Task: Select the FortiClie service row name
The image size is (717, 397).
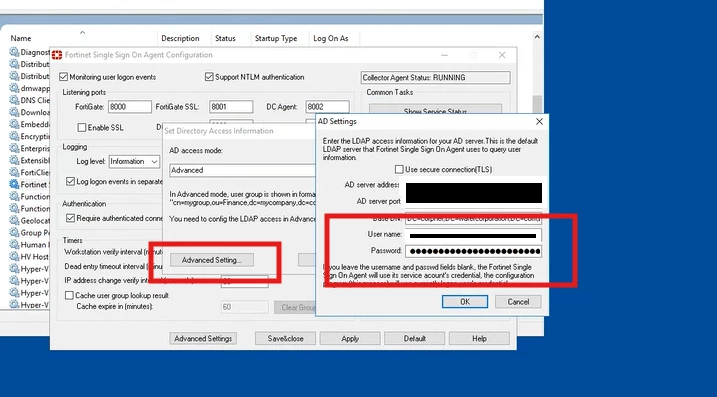Action: (x=35, y=172)
